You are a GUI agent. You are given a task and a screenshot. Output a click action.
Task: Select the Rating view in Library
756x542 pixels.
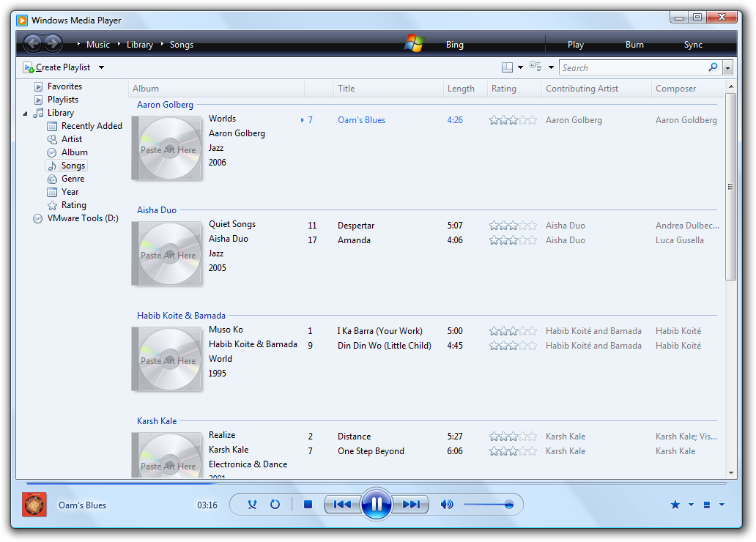click(74, 205)
